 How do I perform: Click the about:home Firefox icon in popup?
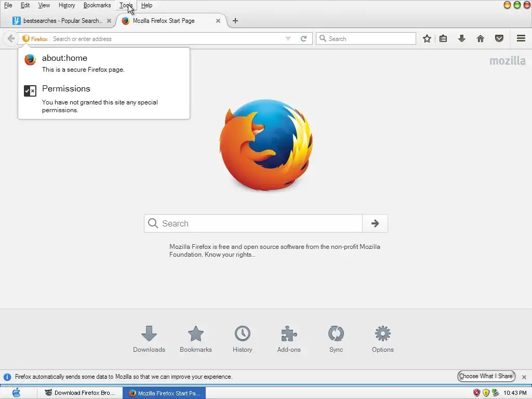click(x=30, y=60)
